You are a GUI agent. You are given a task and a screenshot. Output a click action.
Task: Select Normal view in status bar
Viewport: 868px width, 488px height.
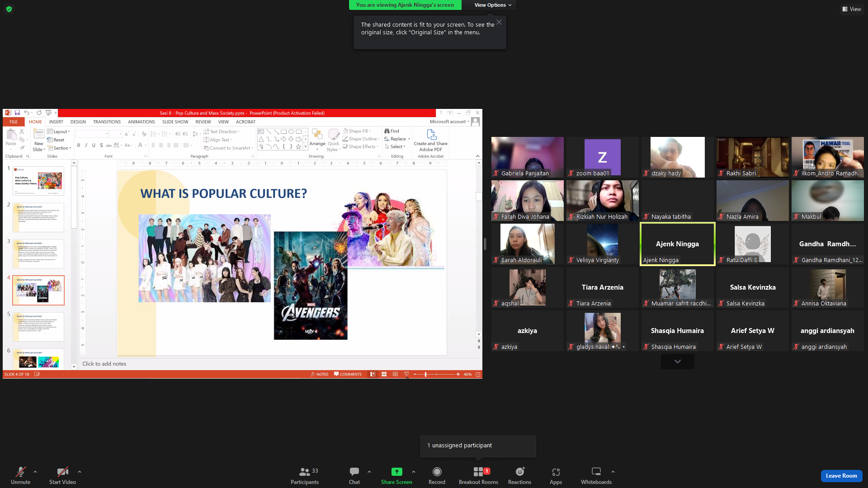[373, 374]
